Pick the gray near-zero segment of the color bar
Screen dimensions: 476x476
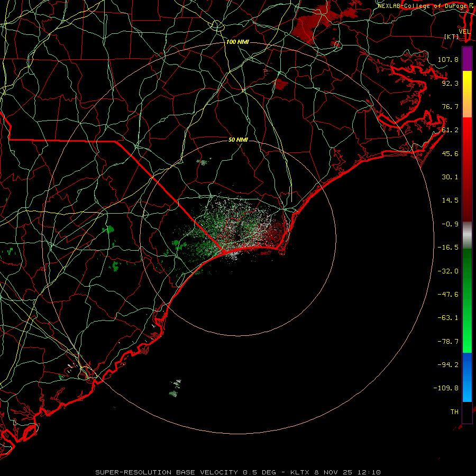(x=467, y=235)
